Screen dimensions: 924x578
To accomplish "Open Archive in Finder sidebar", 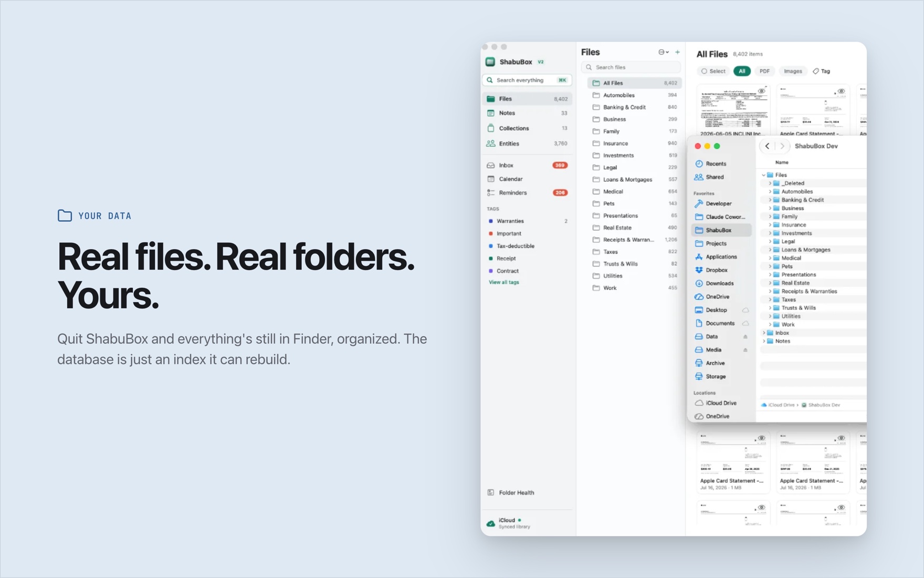I will click(x=721, y=363).
